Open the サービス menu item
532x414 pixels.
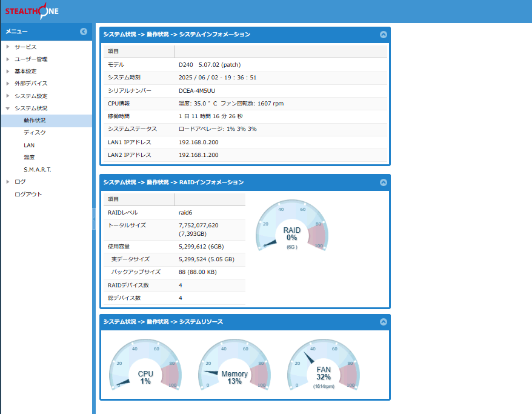25,47
